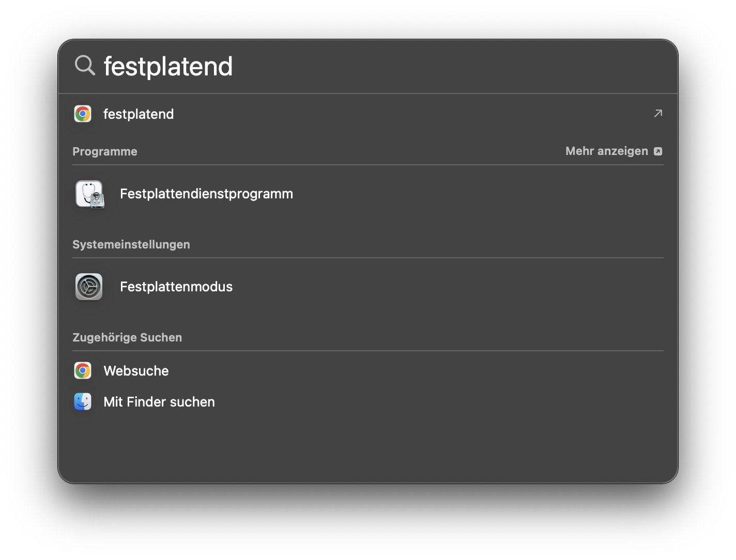Select the typed text festplatend in the search bar
The image size is (736, 560).
[x=168, y=66]
